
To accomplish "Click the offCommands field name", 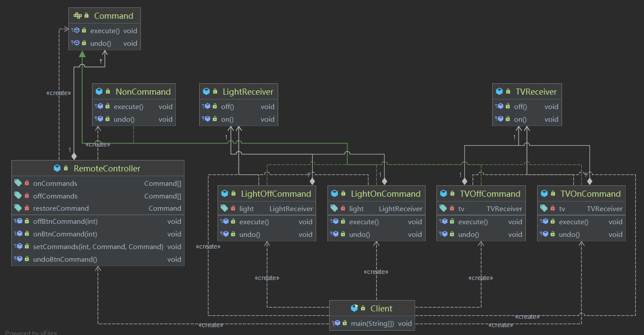I will pos(55,196).
